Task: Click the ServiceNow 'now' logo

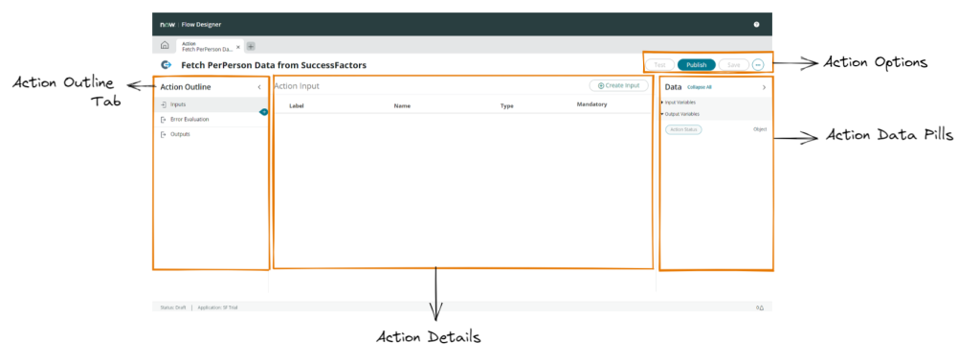Action: pos(167,24)
